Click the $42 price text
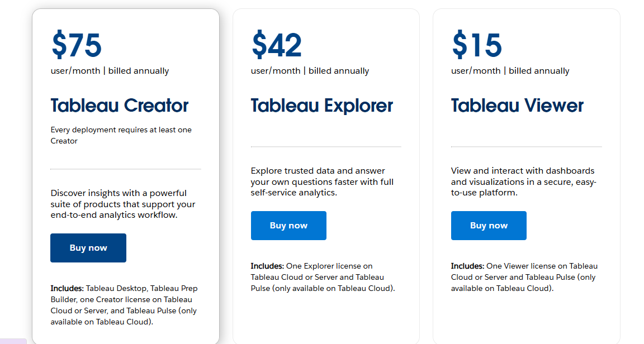This screenshot has width=644, height=344. pyautogui.click(x=277, y=45)
